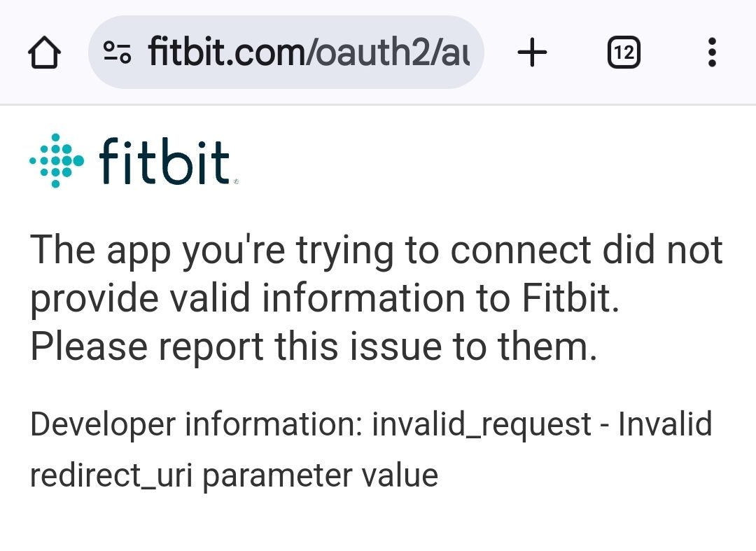Open the three-dot browser menu

coord(712,53)
